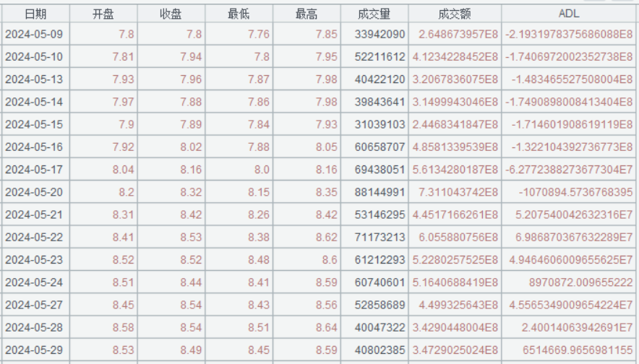
Task: Click the 成交量 column header
Action: click(x=374, y=14)
